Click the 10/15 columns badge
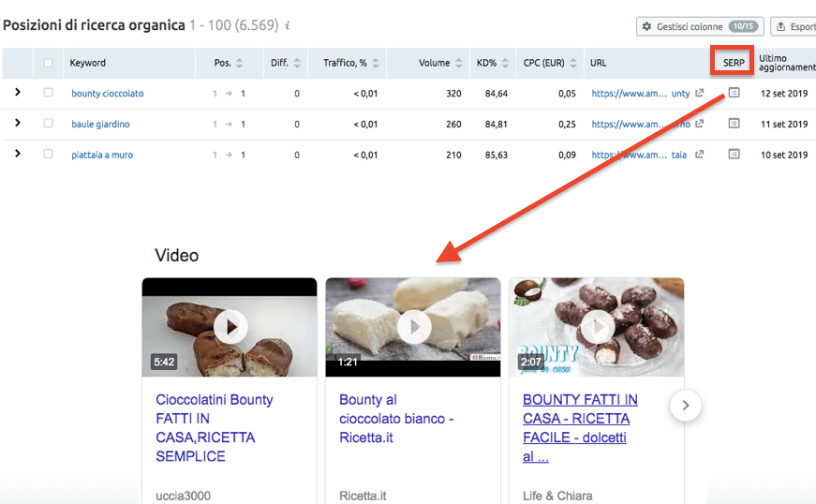816x504 pixels. click(x=743, y=26)
